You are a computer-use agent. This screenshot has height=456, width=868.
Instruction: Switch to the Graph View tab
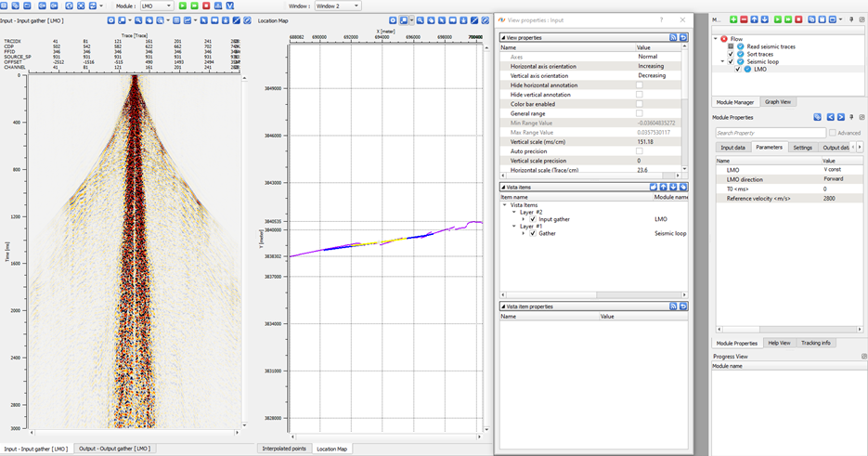click(777, 102)
